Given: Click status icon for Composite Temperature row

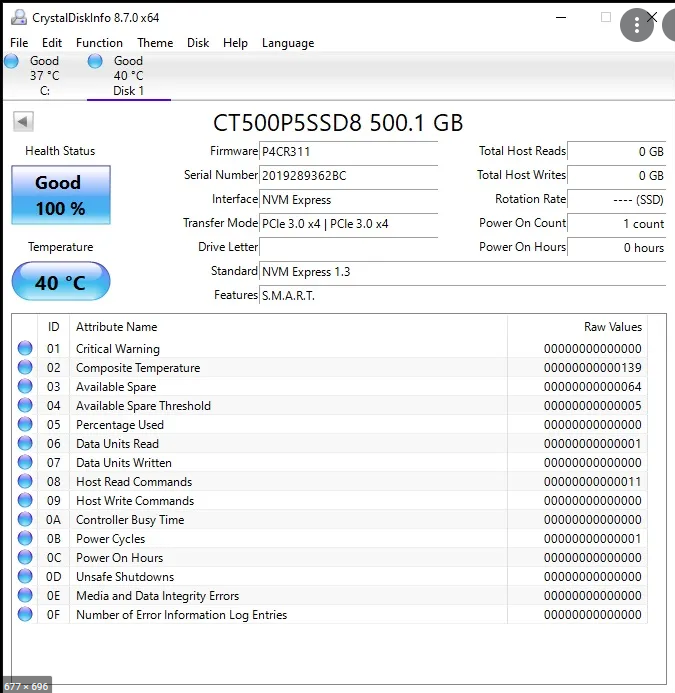Looking at the screenshot, I should pos(25,367).
